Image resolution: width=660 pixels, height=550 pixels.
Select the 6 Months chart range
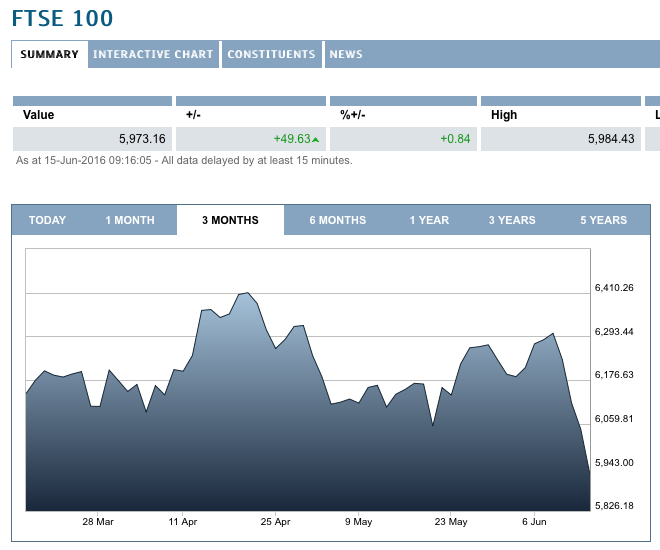338,220
